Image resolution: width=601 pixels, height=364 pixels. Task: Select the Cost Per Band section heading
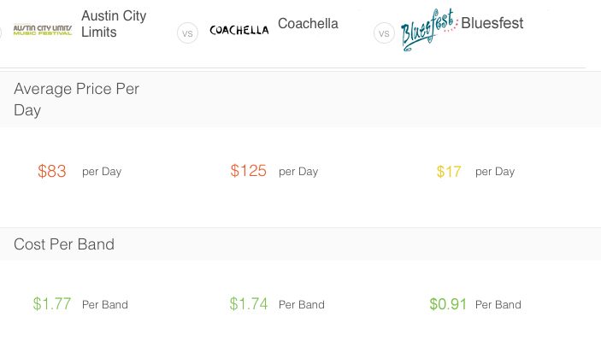[x=64, y=244]
